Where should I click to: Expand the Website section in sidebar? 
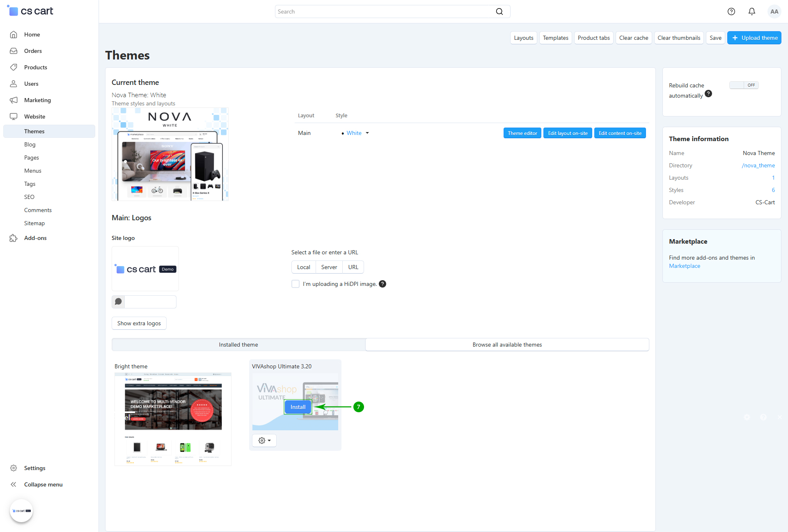coord(34,116)
